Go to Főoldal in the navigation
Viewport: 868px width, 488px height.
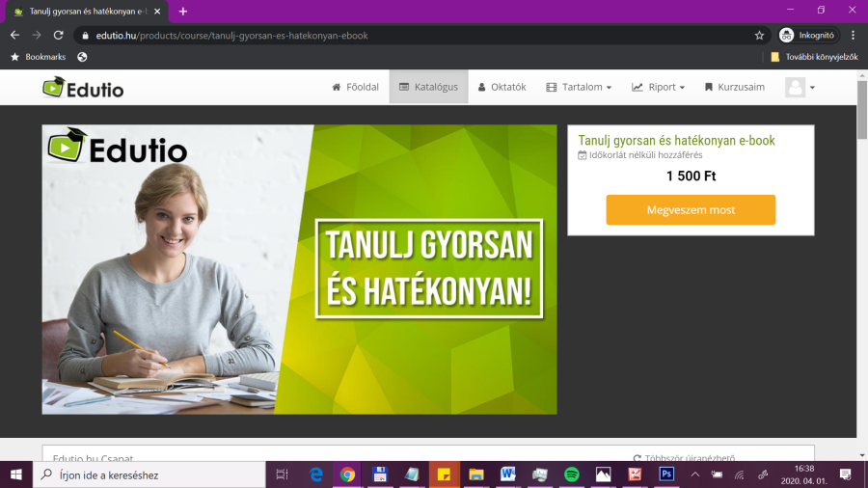point(355,87)
